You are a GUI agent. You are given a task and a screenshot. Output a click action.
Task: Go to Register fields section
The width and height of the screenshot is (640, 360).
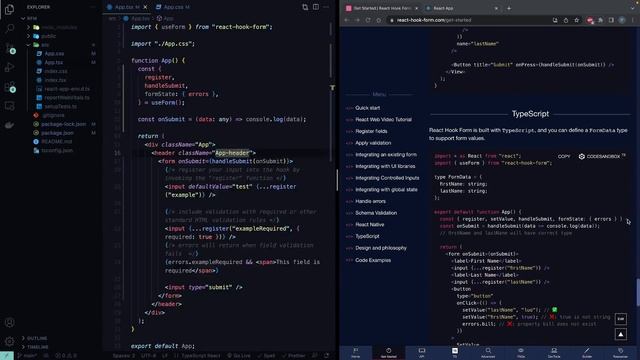click(x=371, y=131)
